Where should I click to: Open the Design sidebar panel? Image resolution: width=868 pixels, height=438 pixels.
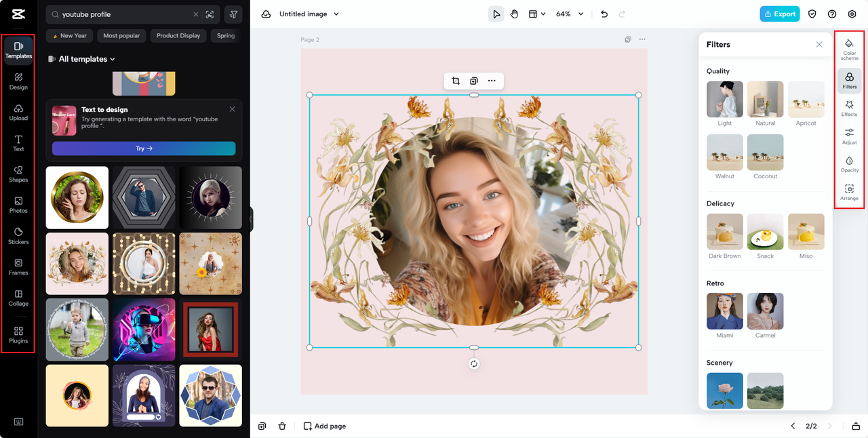tap(18, 81)
